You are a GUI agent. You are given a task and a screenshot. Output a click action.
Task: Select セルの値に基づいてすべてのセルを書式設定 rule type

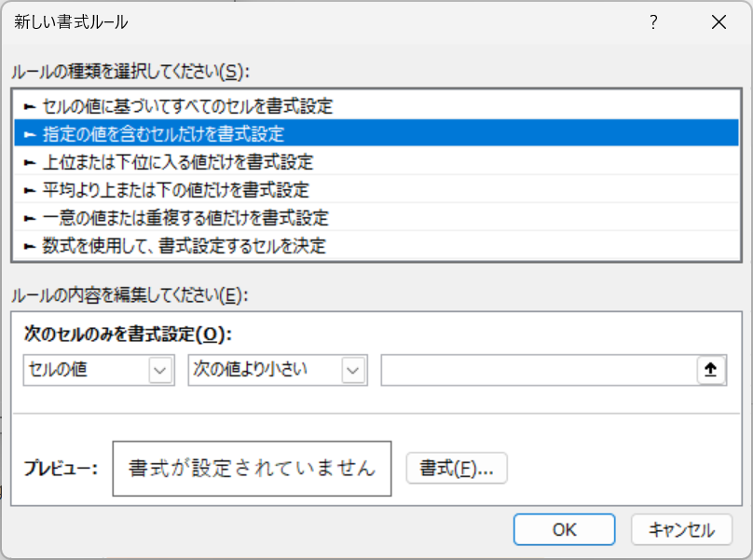[x=376, y=106]
